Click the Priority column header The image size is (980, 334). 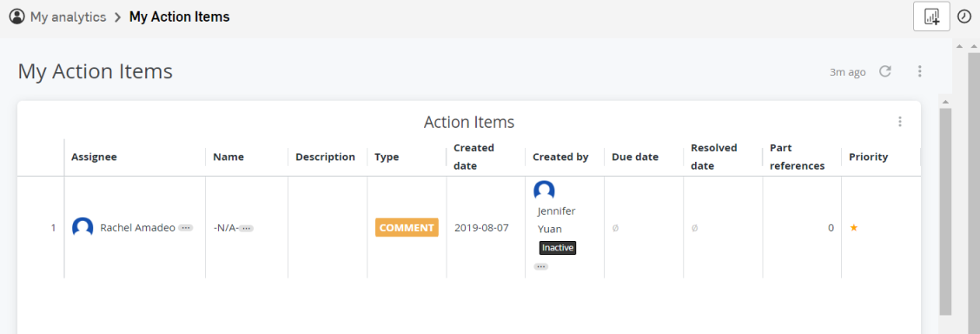click(868, 157)
